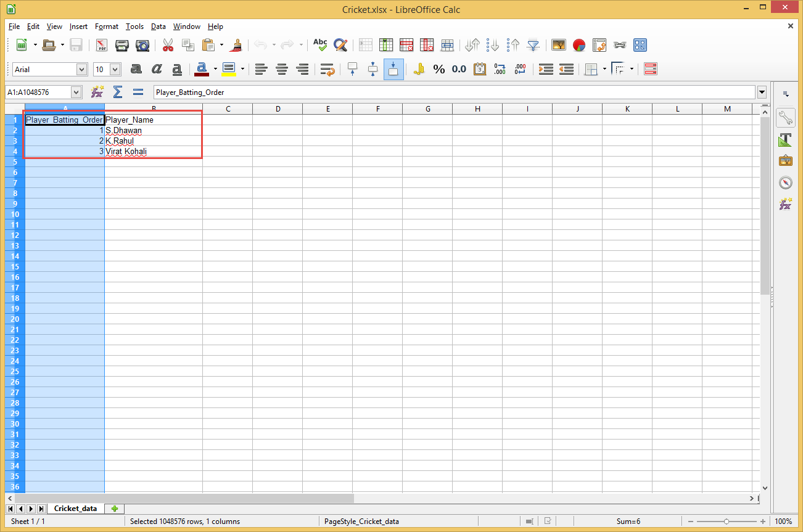This screenshot has height=532, width=803.
Task: Click the Insert Columns icon
Action: tap(386, 45)
